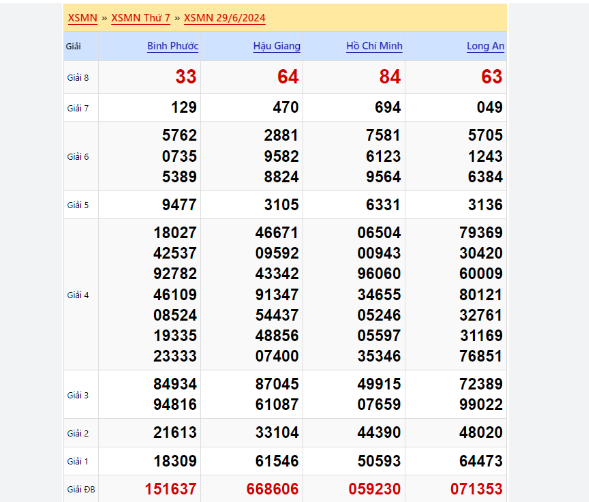Open the XSMN 29/6/2024 breadcrumb link
589x502 pixels.
point(225,18)
